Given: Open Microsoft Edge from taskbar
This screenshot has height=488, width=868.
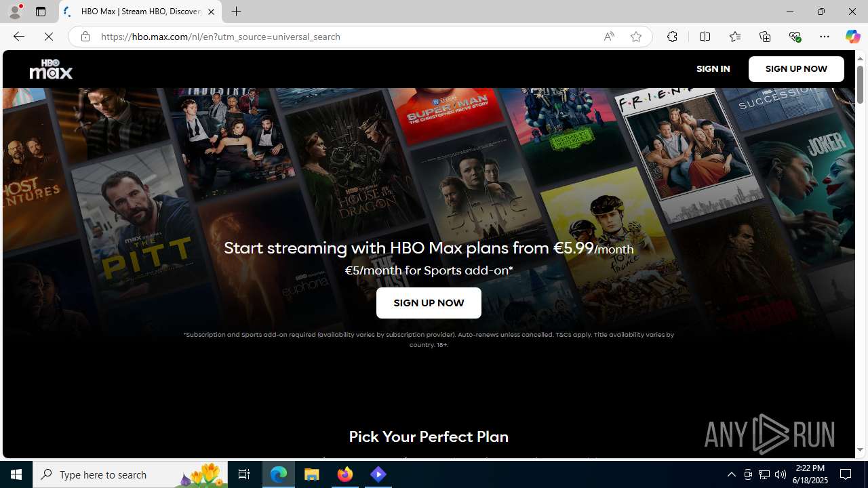Looking at the screenshot, I should pyautogui.click(x=279, y=474).
